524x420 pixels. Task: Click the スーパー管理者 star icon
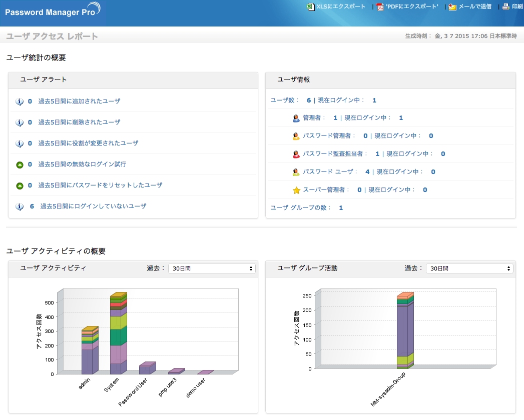click(296, 190)
